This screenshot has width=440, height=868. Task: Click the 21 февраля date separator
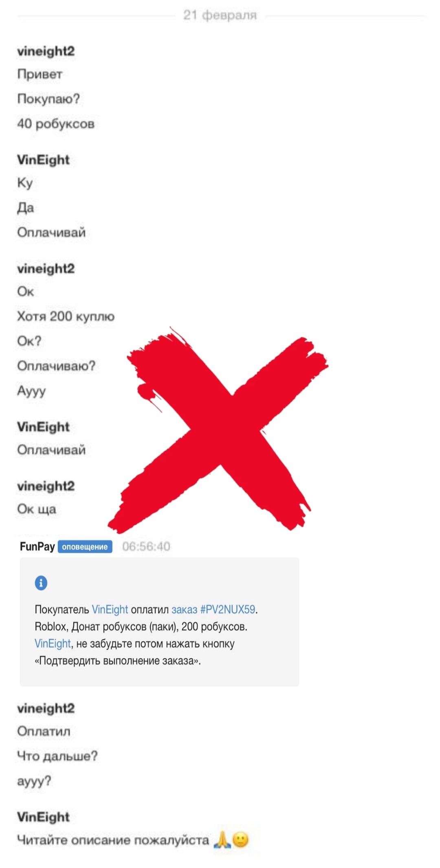coord(220,15)
